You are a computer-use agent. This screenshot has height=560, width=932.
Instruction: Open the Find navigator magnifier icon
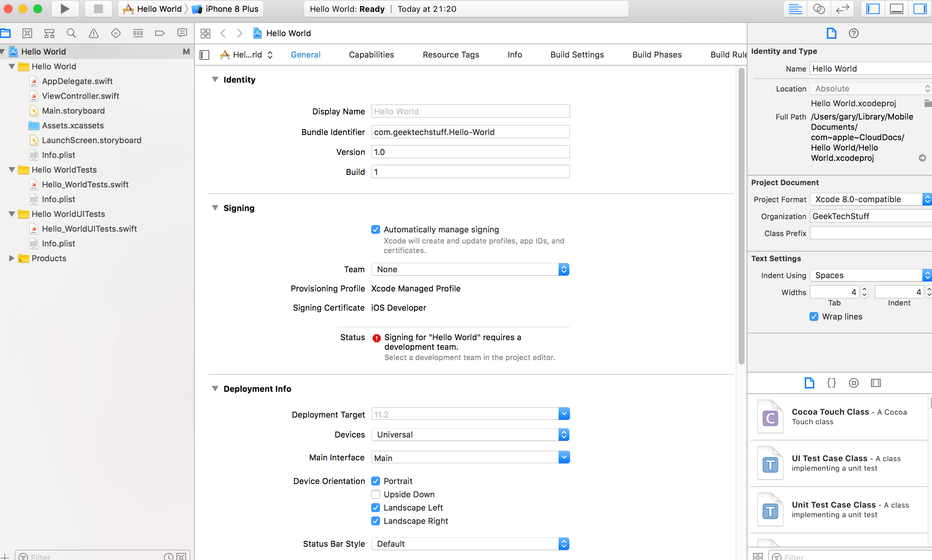coord(71,33)
